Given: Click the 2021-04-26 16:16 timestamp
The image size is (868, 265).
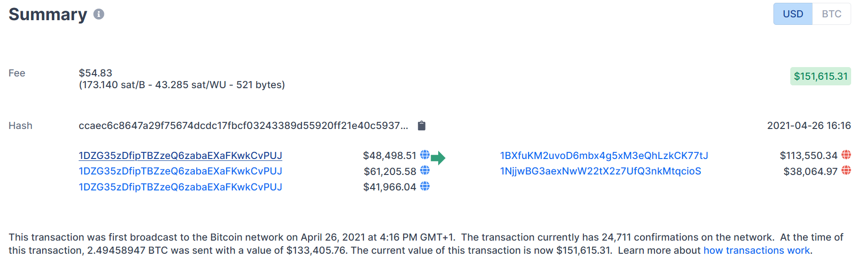Looking at the screenshot, I should (x=809, y=126).
